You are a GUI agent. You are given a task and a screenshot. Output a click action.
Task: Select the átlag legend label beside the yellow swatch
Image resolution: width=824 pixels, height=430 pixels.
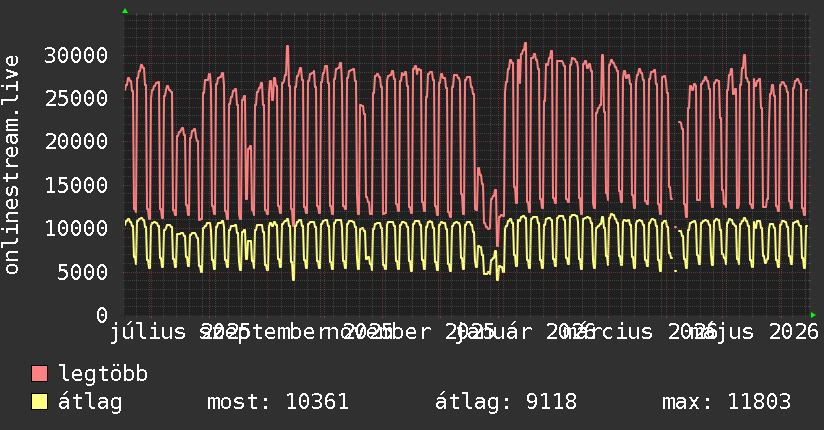click(x=90, y=402)
